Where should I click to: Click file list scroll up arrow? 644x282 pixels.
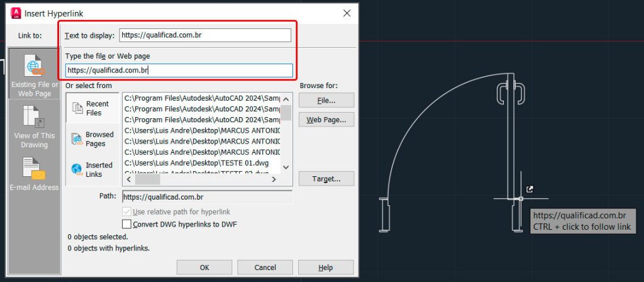coord(286,99)
